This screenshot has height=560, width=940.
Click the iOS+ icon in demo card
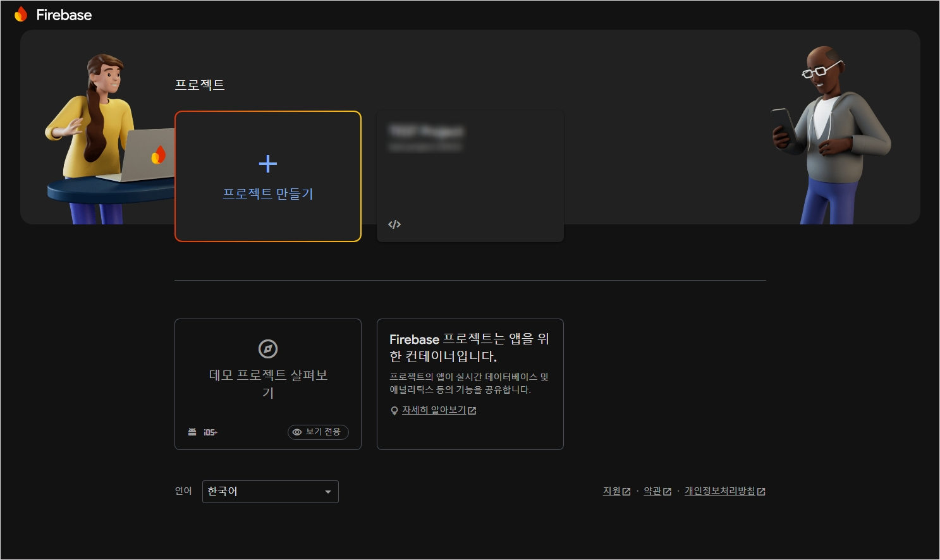211,432
